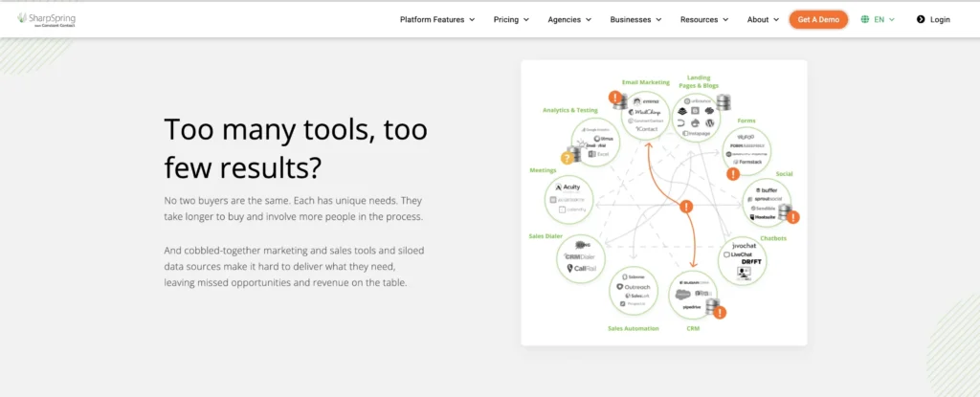Expand the chevron next to About
980x397 pixels.
click(776, 19)
